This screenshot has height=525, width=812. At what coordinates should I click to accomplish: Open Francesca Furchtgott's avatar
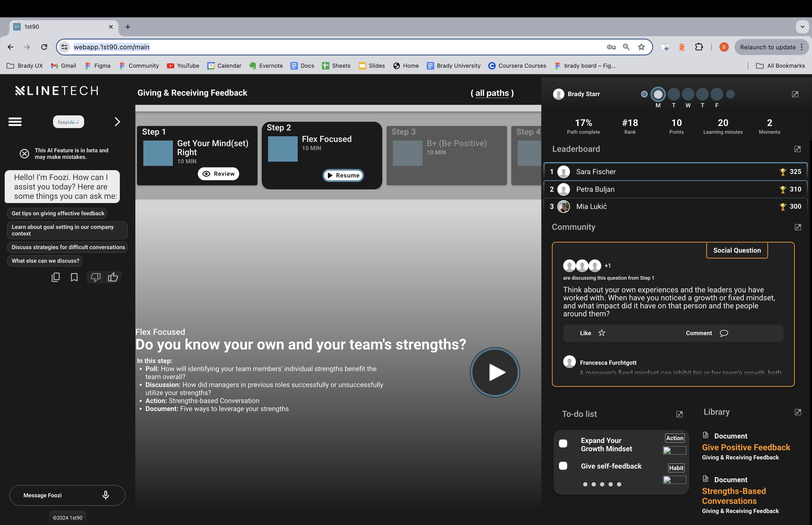click(x=569, y=362)
